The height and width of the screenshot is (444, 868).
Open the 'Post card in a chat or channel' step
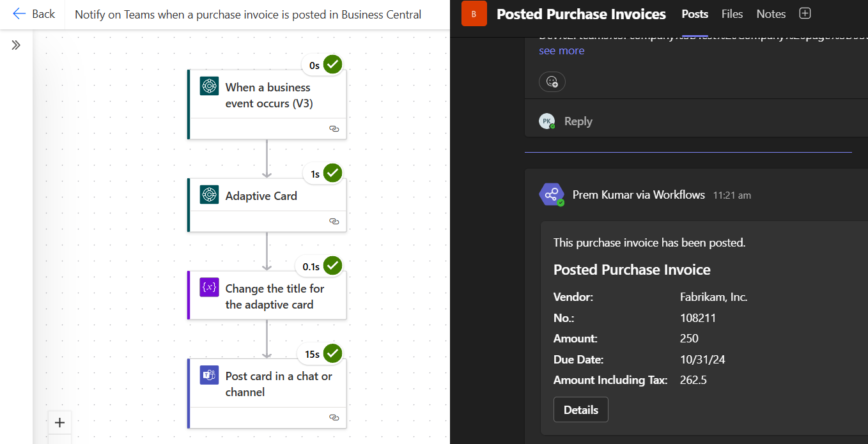(x=267, y=393)
